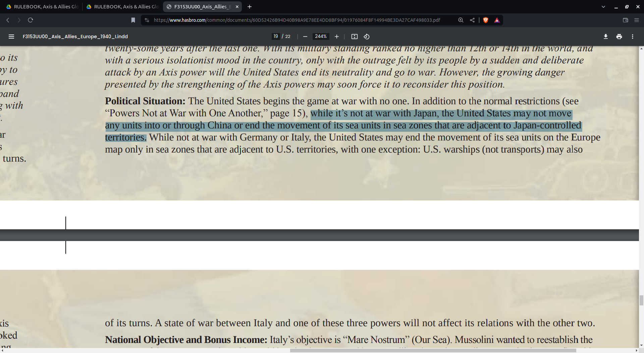Screen dimensions: 644x353
Task: Open the browser zoom magnifier icon
Action: pyautogui.click(x=461, y=20)
